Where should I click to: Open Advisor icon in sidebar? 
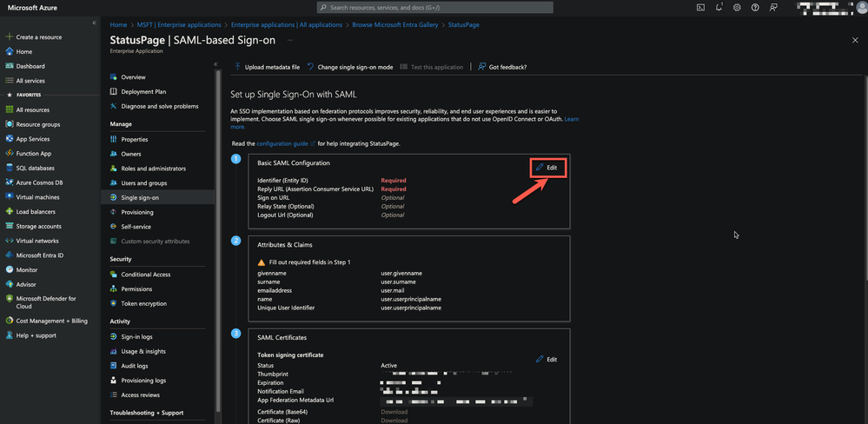[9, 284]
